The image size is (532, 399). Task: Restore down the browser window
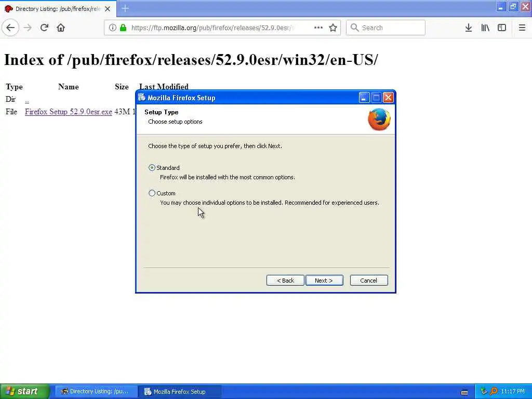tap(513, 6)
